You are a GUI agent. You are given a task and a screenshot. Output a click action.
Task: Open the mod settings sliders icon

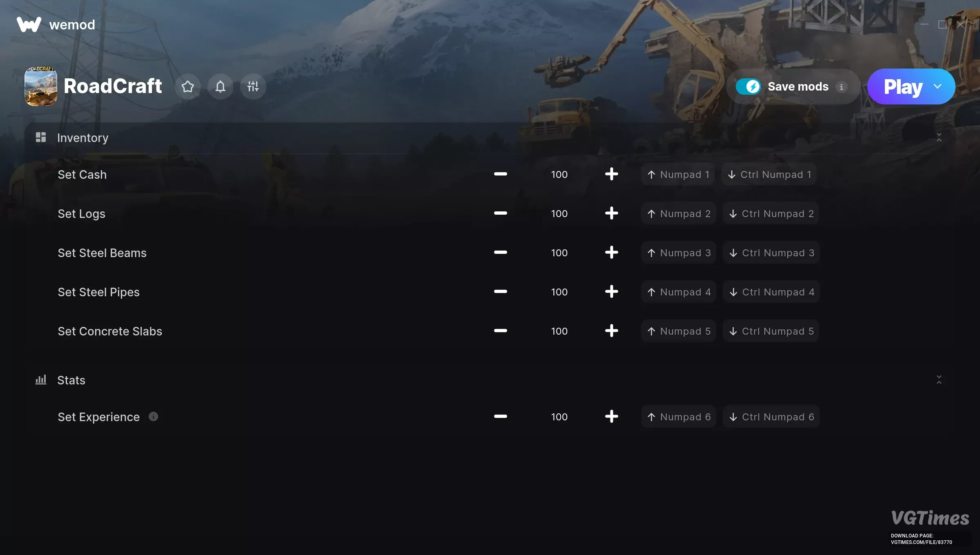pyautogui.click(x=253, y=87)
